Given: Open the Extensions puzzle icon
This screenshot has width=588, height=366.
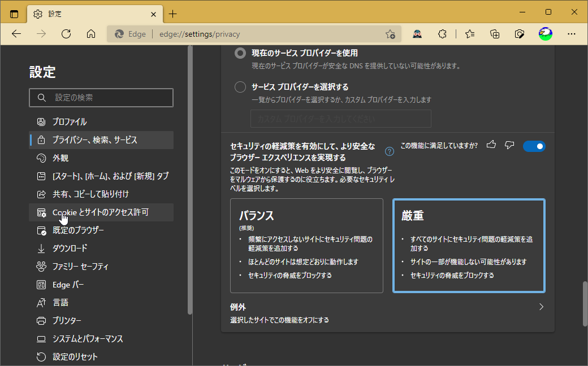Looking at the screenshot, I should [442, 34].
